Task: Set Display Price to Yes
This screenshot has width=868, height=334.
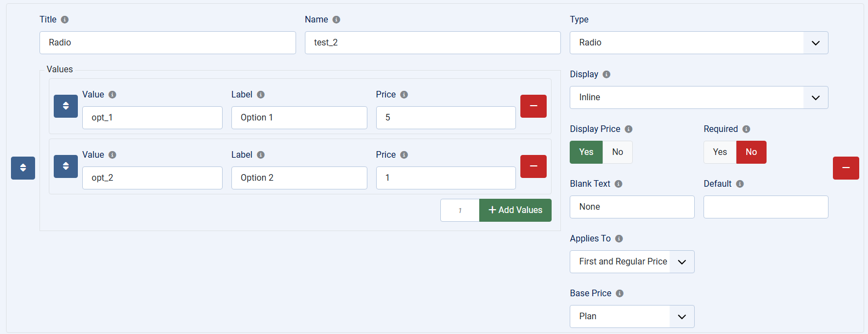Action: tap(586, 152)
